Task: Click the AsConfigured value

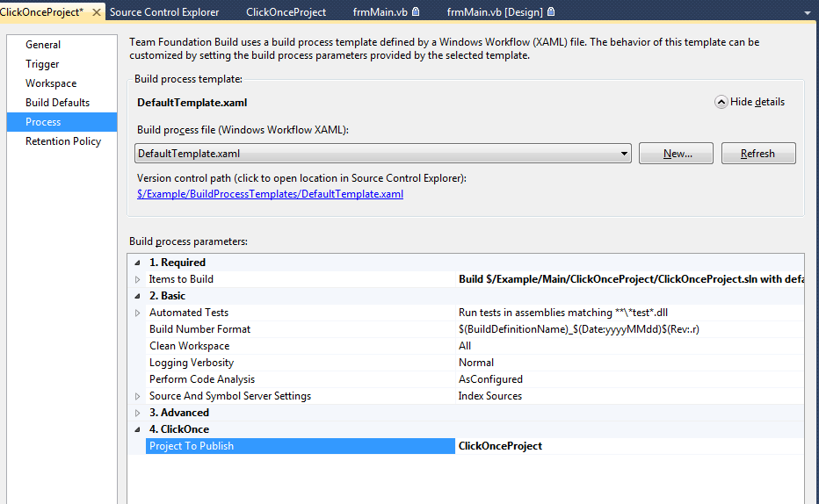Action: point(490,379)
